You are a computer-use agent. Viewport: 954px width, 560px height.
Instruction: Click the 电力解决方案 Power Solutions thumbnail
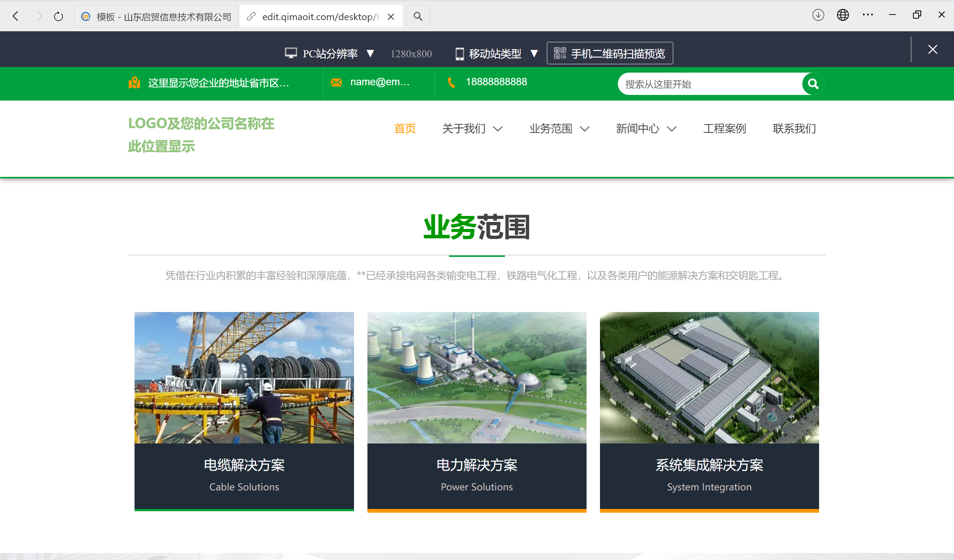477,378
